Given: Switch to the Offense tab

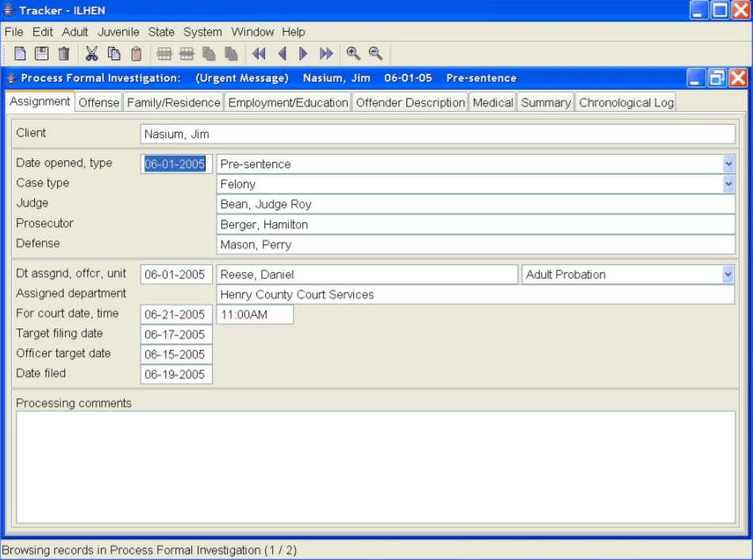Looking at the screenshot, I should (x=98, y=102).
